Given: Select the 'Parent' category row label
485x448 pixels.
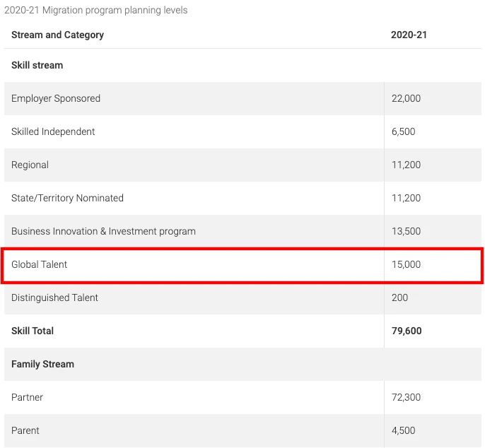Looking at the screenshot, I should pos(25,430).
